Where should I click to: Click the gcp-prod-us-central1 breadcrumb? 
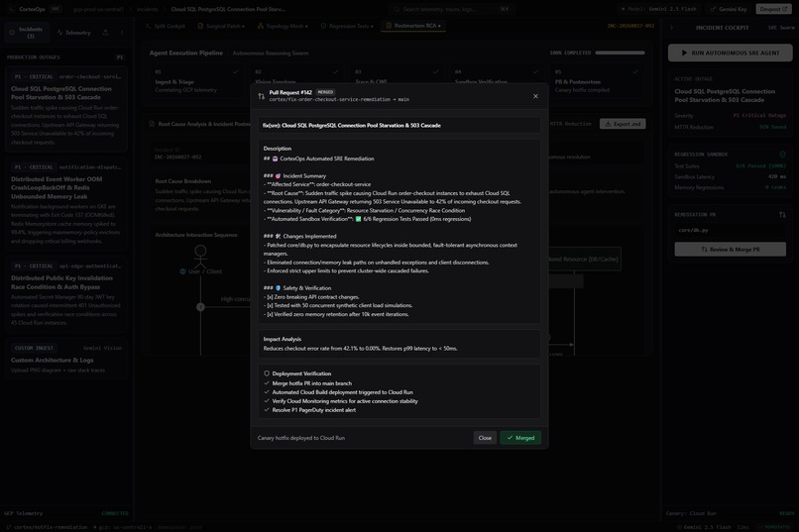point(98,9)
